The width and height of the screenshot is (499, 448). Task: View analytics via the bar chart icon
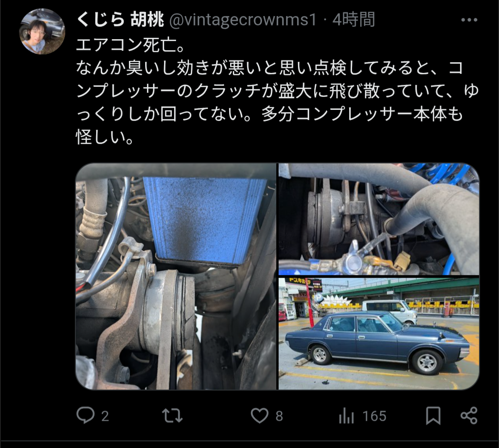point(346,416)
